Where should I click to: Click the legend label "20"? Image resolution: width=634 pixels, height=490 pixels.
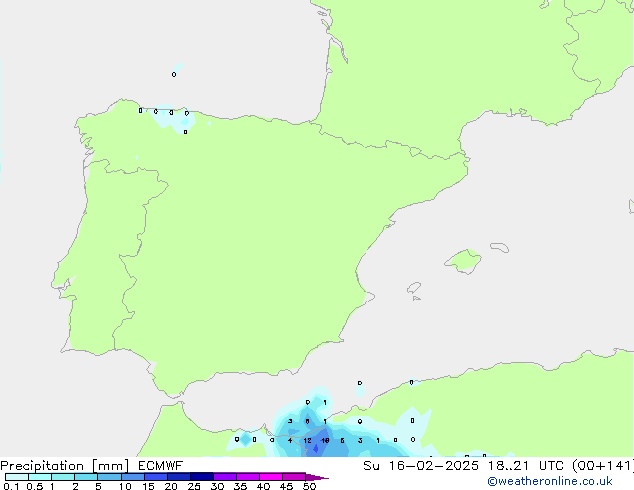pos(171,486)
